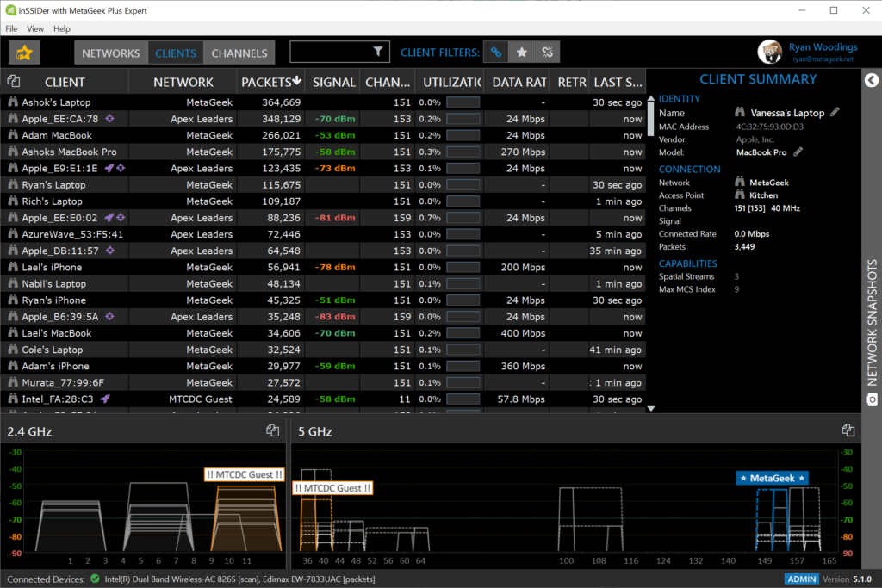Sort by the NETWORK column header

click(183, 82)
